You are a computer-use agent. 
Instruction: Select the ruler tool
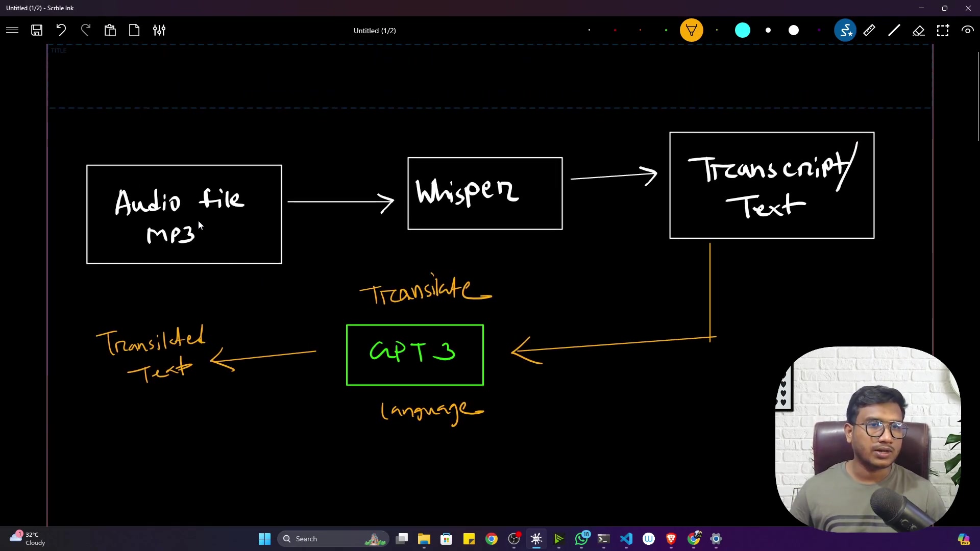(x=869, y=30)
